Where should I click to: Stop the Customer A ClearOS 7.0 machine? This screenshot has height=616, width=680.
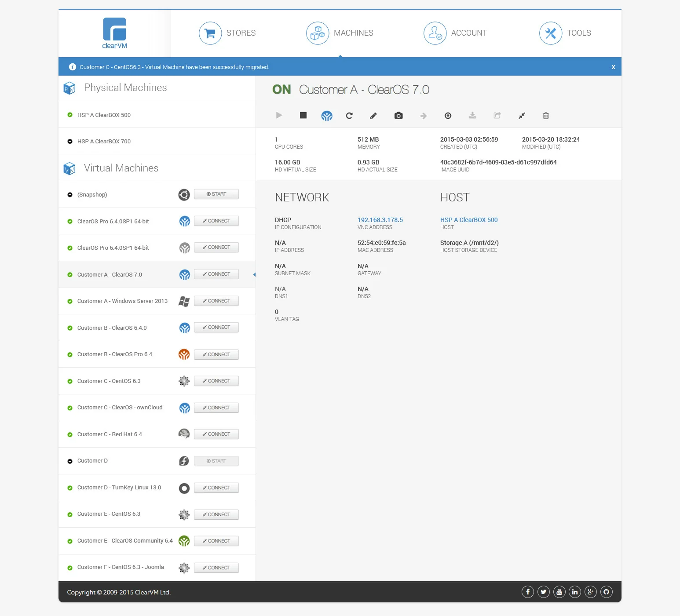[303, 115]
